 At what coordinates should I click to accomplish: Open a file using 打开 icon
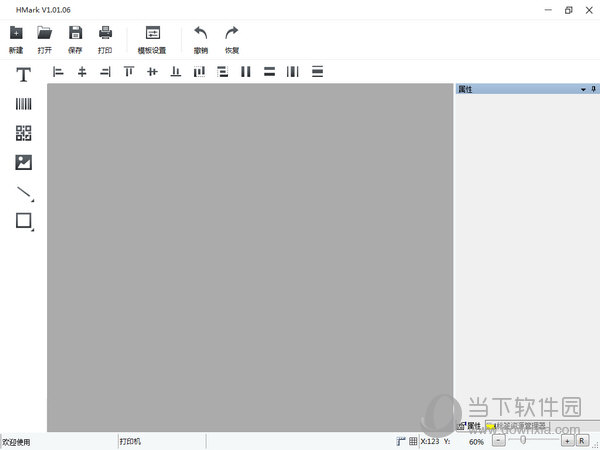point(45,40)
